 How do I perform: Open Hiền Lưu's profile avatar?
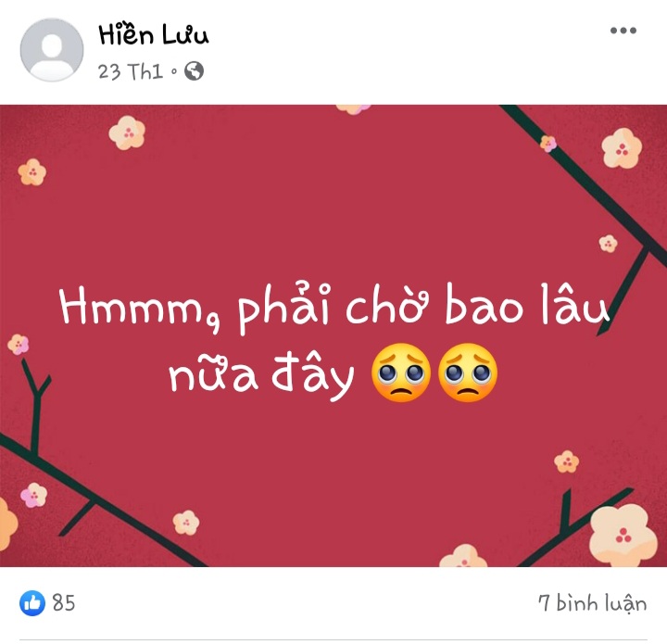click(x=52, y=50)
